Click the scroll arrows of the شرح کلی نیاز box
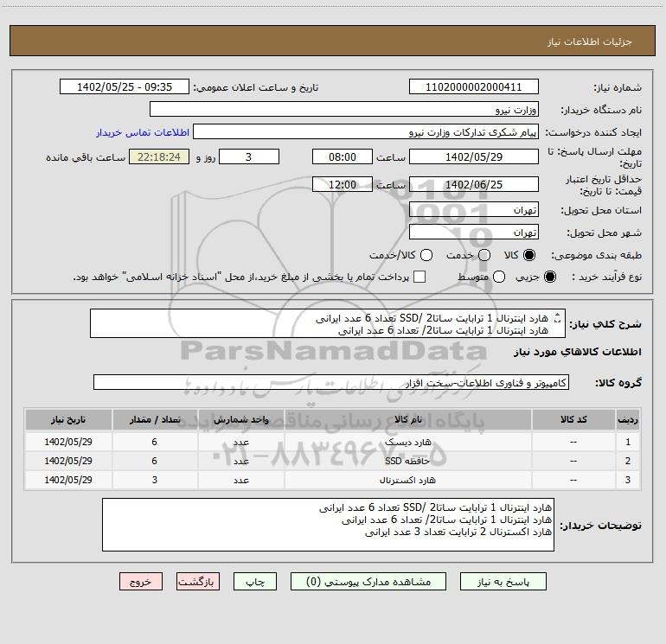The width and height of the screenshot is (666, 644). (x=558, y=317)
